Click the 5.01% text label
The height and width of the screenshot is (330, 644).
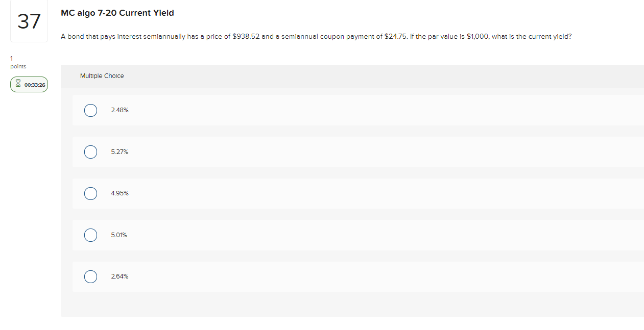[x=118, y=235]
